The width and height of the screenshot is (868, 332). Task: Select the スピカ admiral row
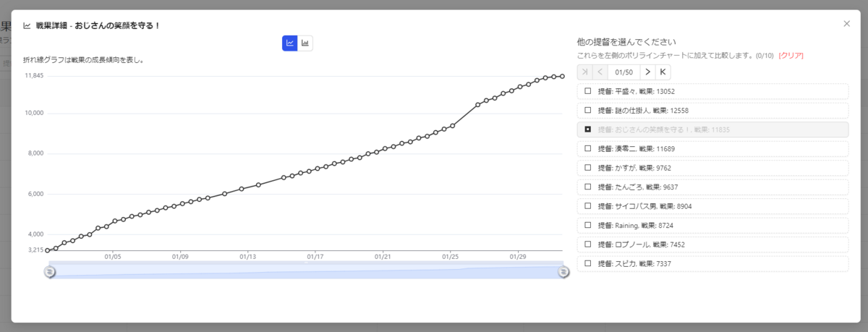(x=712, y=263)
